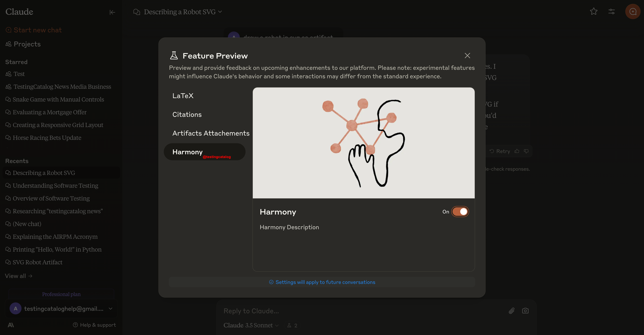This screenshot has width=644, height=335.
Task: Select the Citations feature tab
Action: pos(187,115)
